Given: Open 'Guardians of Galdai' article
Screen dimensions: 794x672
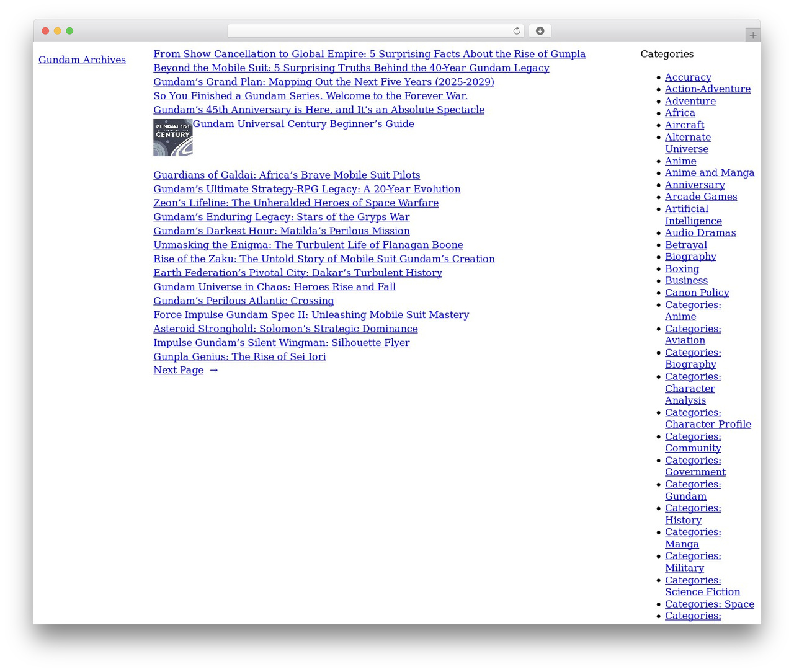Looking at the screenshot, I should pyautogui.click(x=287, y=175).
